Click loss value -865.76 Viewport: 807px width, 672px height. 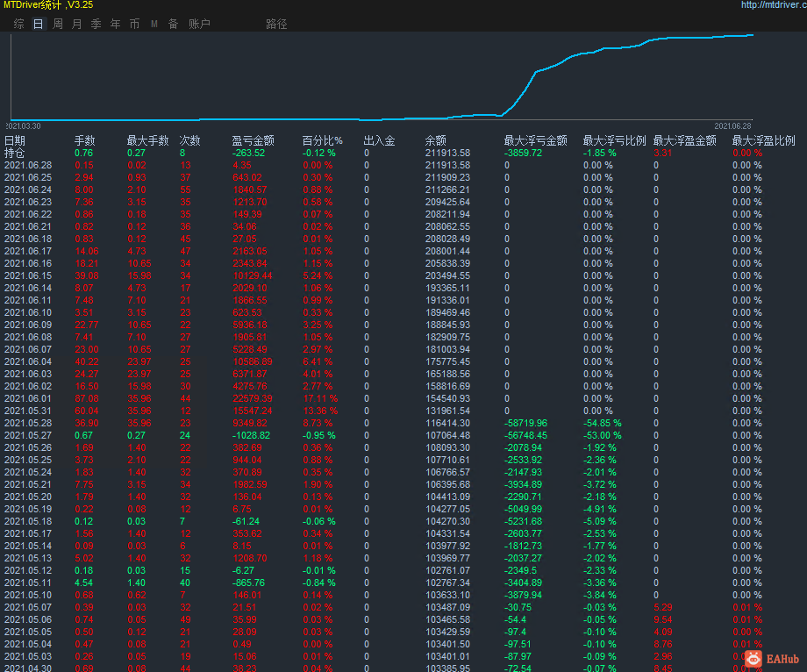pyautogui.click(x=248, y=583)
